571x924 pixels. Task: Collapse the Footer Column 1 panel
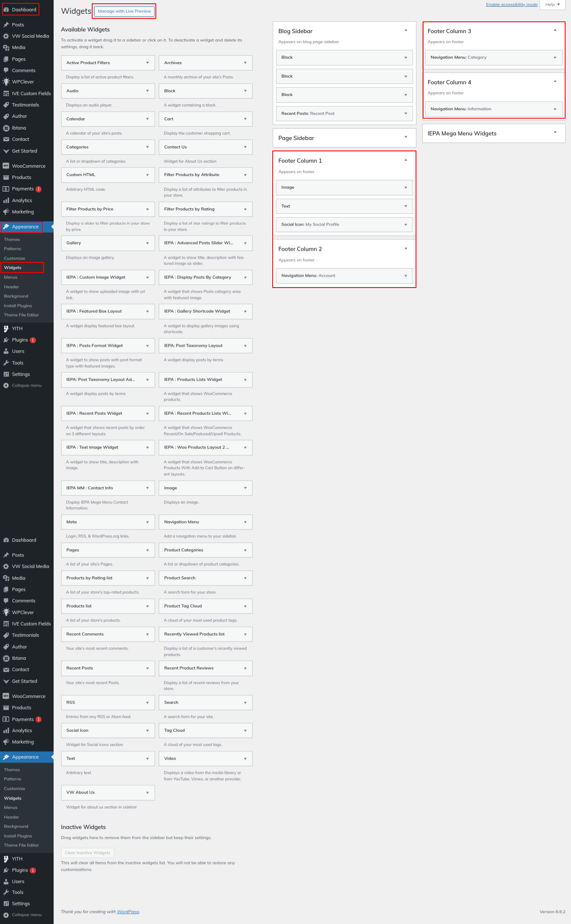[406, 160]
